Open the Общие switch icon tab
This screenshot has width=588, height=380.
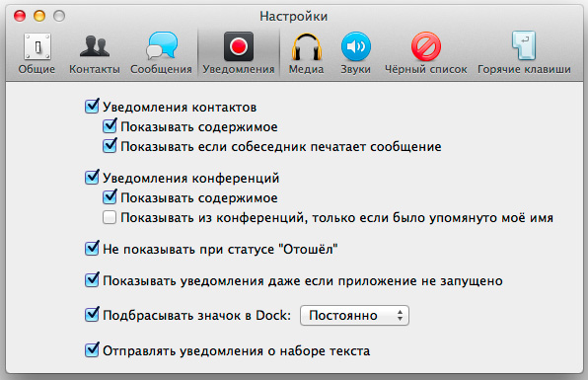(37, 47)
